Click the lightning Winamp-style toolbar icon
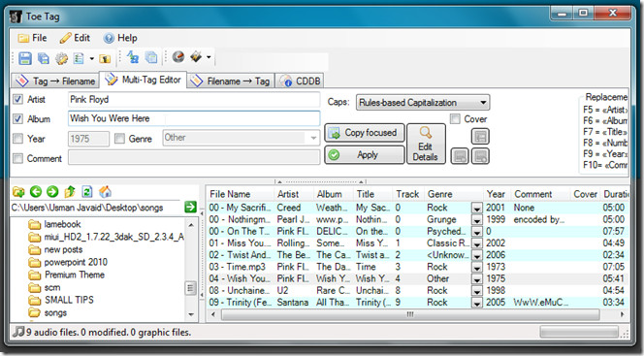The image size is (644, 356). [196, 56]
